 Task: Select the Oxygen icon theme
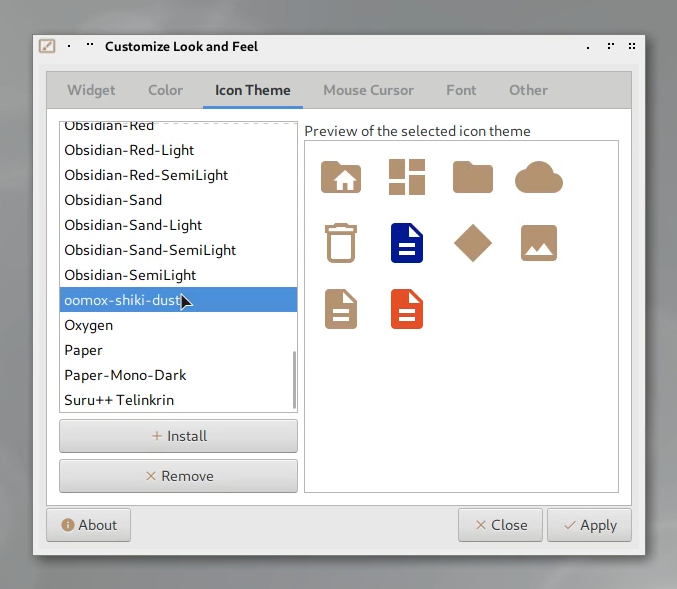[178, 325]
